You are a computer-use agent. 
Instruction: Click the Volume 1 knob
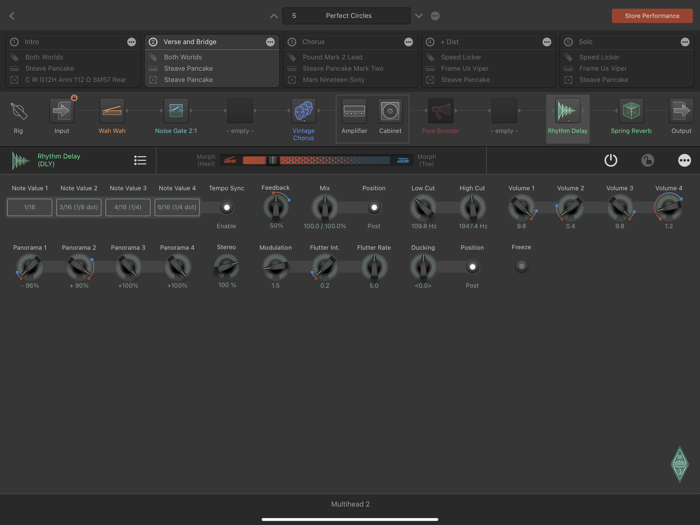click(x=521, y=207)
